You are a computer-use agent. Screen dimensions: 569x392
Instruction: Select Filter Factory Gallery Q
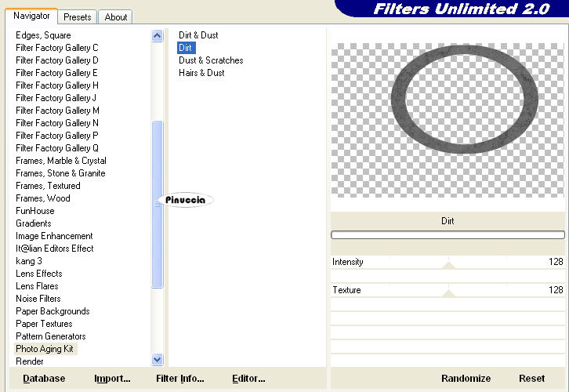point(57,148)
